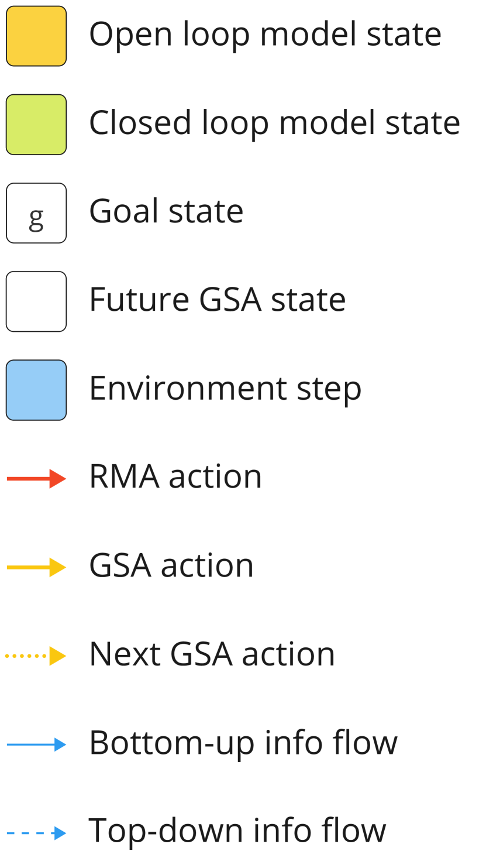Select the solid blue Bottom-up info flow arrow
This screenshot has width=486, height=868.
[36, 745]
